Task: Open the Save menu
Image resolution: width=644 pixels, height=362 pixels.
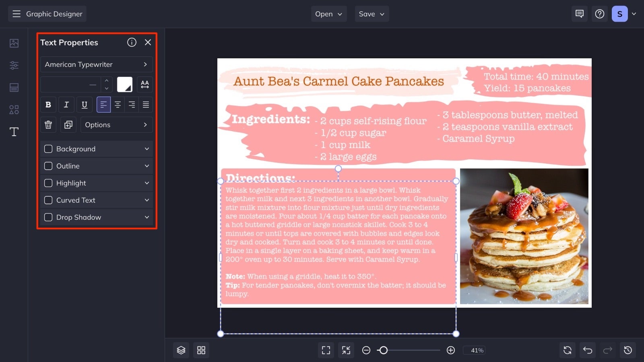Action: [x=371, y=13]
